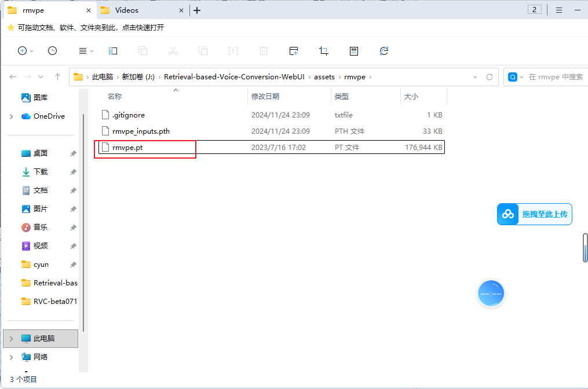Select the rmvpe_inputs.pth file
Screen dimensions: 588x389
(x=272, y=131)
